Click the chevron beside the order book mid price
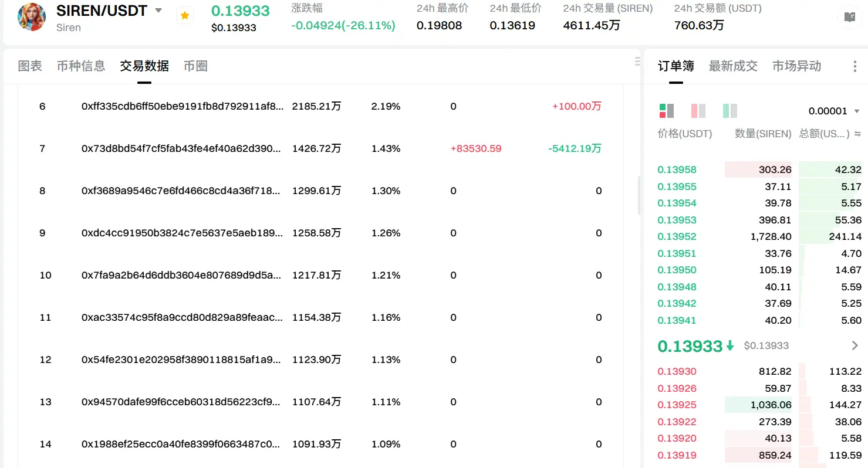868x468 pixels. [x=855, y=345]
